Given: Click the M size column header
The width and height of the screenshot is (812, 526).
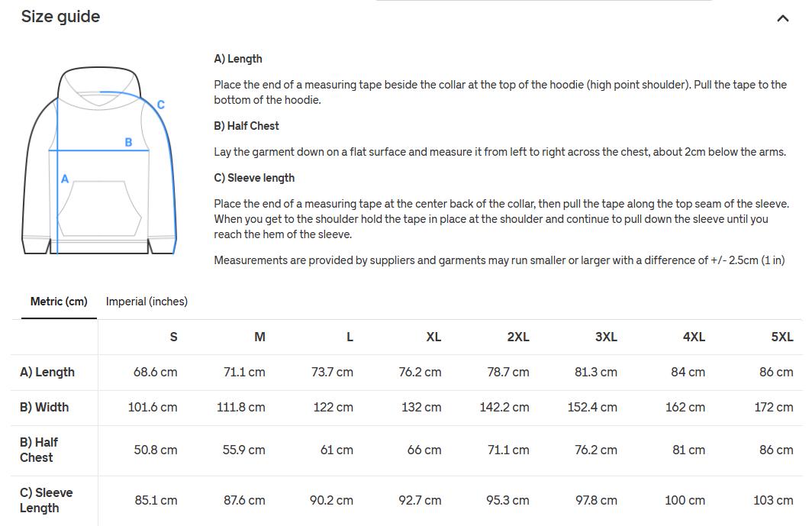Looking at the screenshot, I should tap(259, 337).
